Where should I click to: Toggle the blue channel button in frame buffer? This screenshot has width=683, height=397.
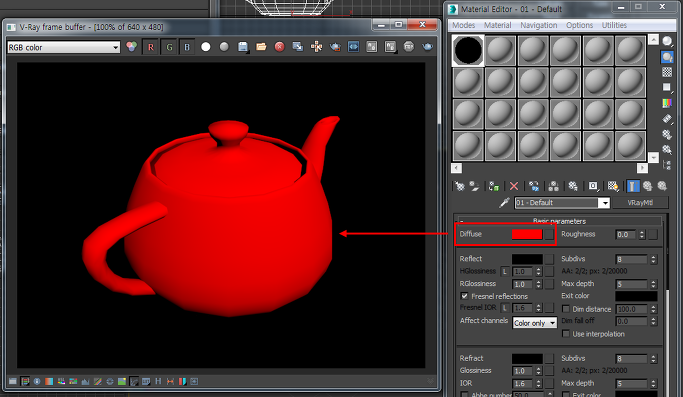187,47
